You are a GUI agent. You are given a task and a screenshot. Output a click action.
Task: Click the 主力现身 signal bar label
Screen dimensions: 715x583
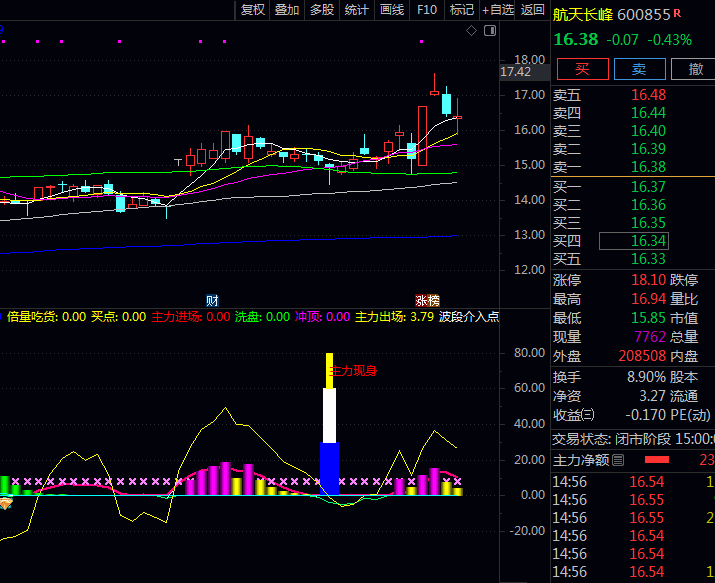pyautogui.click(x=352, y=370)
